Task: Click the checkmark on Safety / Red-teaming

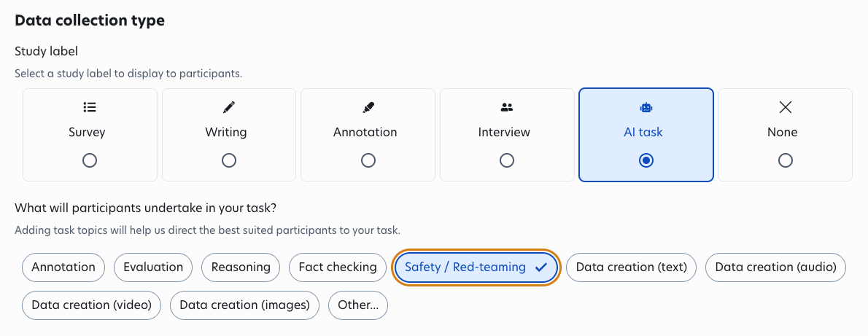Action: pos(540,267)
